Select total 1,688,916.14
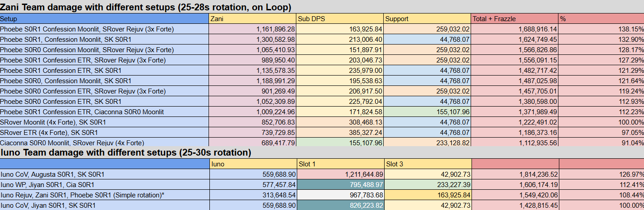The image size is (644, 210). 514,29
